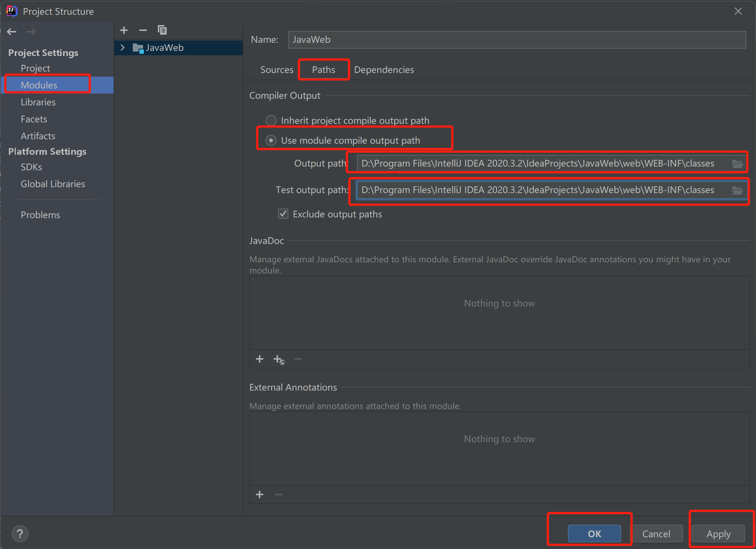
Task: Toggle Exclude output paths checkbox
Action: 283,214
